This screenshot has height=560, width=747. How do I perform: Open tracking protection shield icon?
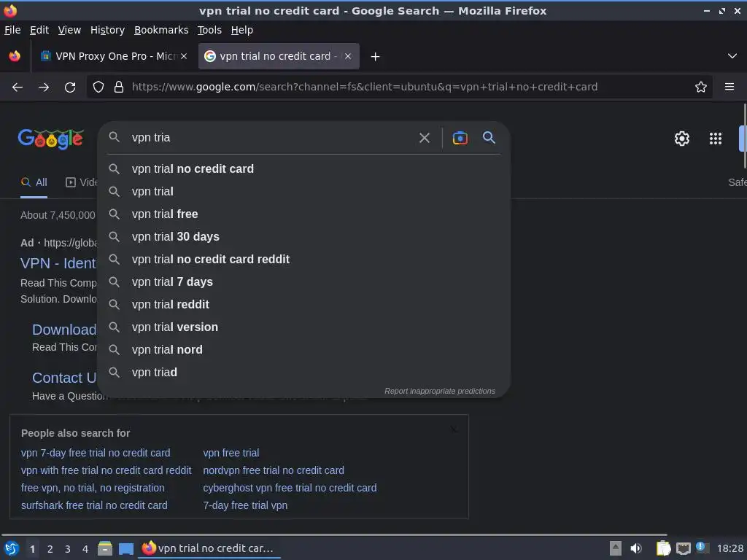click(x=98, y=87)
